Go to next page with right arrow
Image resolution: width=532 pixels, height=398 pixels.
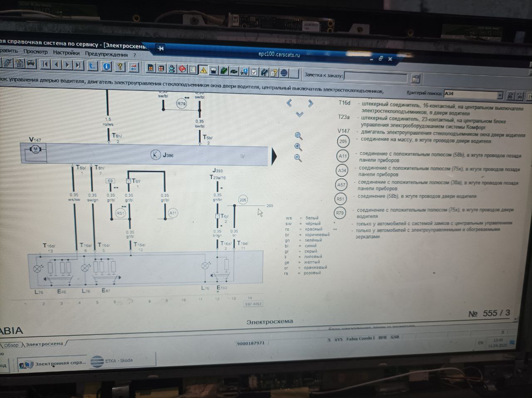[67, 65]
